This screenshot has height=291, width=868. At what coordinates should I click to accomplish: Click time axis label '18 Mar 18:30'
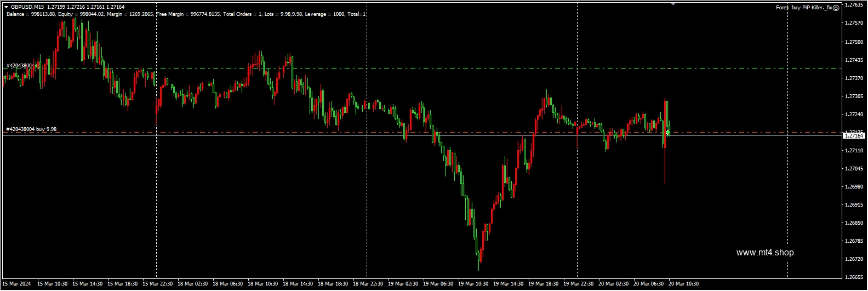pos(333,284)
